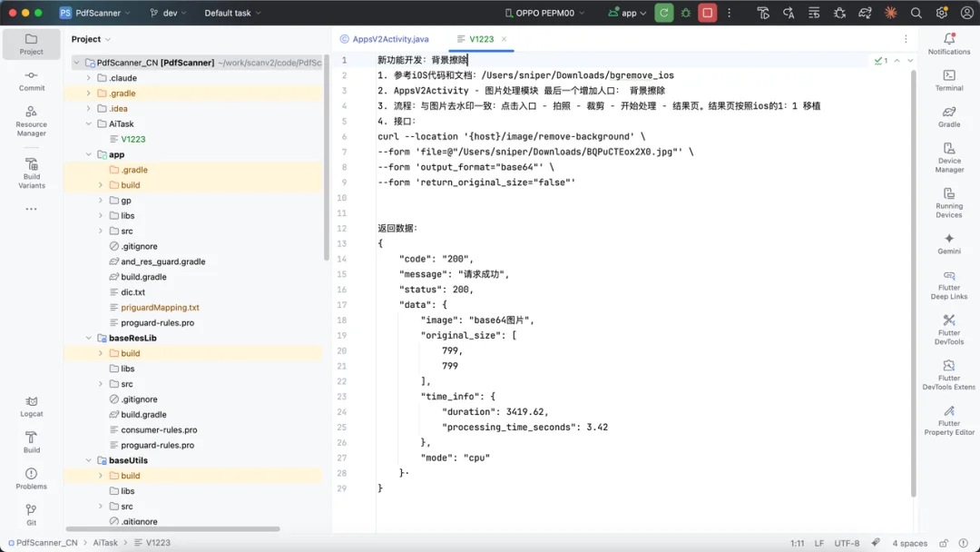Show the Gemini assistant panel
980x552 pixels.
pyautogui.click(x=949, y=244)
